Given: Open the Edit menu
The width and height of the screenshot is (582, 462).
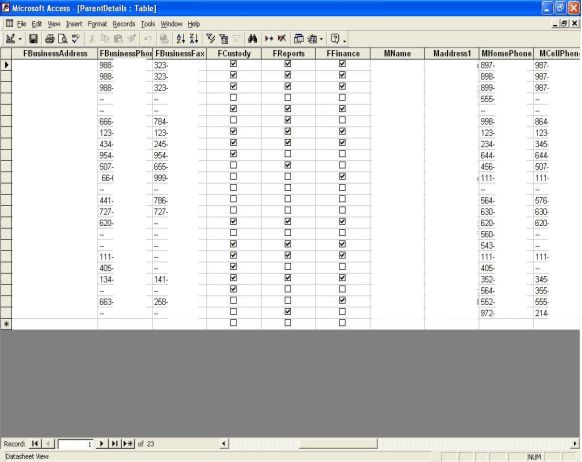Looking at the screenshot, I should pyautogui.click(x=37, y=24).
